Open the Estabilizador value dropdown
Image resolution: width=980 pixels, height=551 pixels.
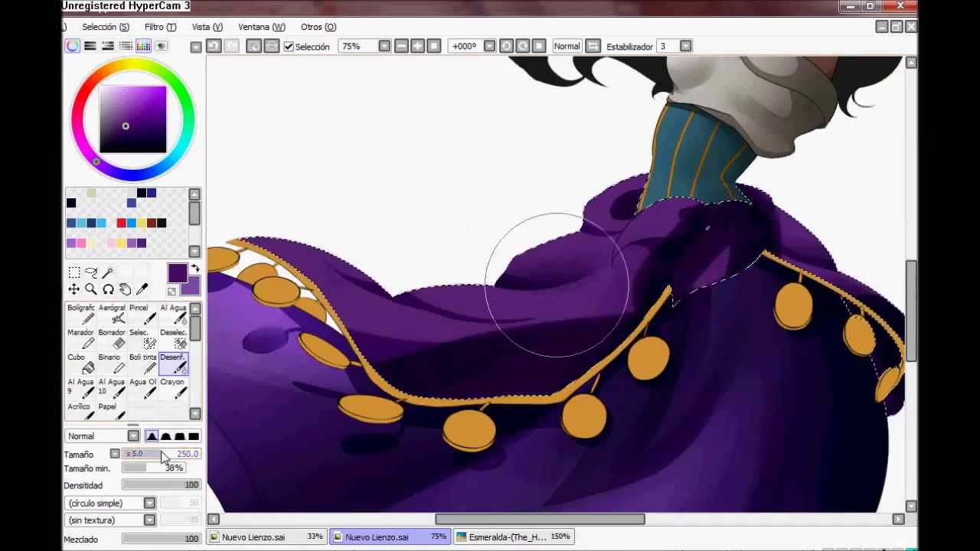pyautogui.click(x=685, y=46)
